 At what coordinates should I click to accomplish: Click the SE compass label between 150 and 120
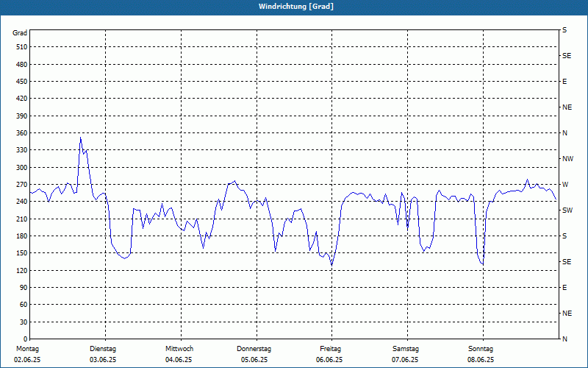coord(567,262)
